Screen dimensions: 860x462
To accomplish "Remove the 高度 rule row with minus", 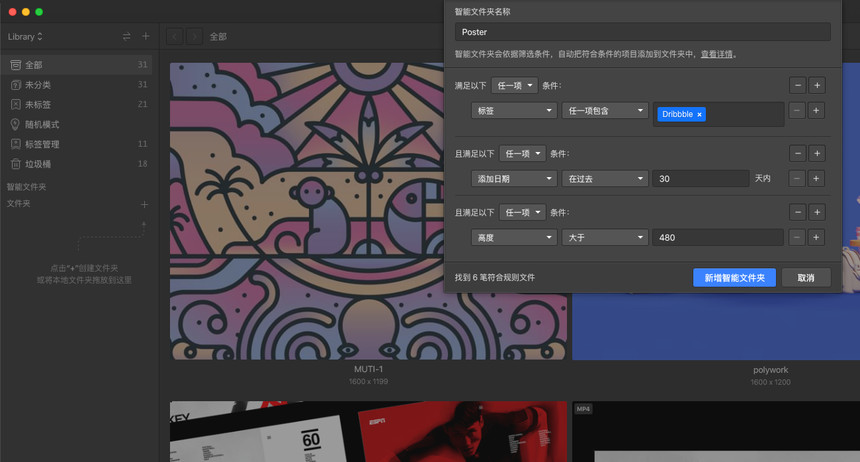I will [797, 238].
